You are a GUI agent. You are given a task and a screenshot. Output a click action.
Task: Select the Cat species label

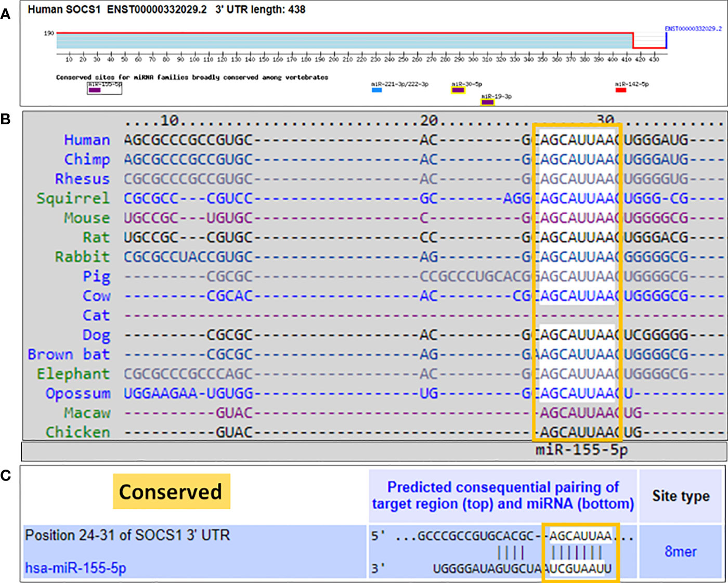click(x=96, y=316)
